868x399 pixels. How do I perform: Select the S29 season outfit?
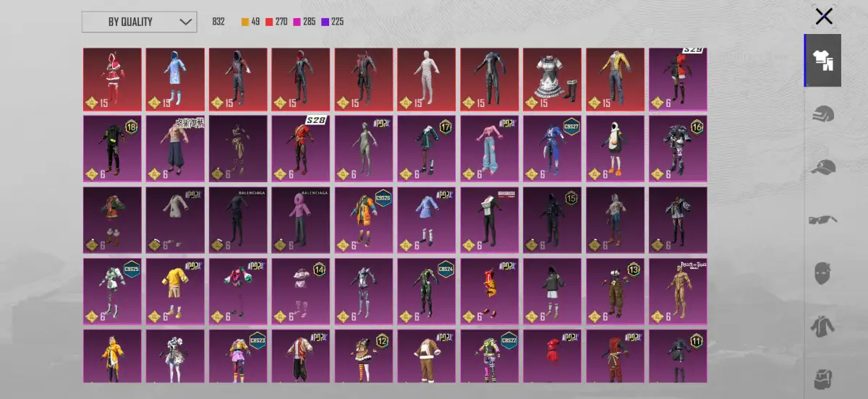point(678,80)
